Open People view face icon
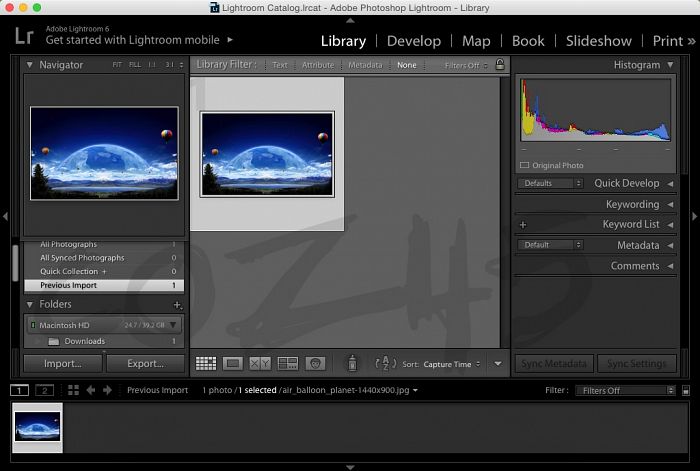The height and width of the screenshot is (471, 700). [315, 364]
